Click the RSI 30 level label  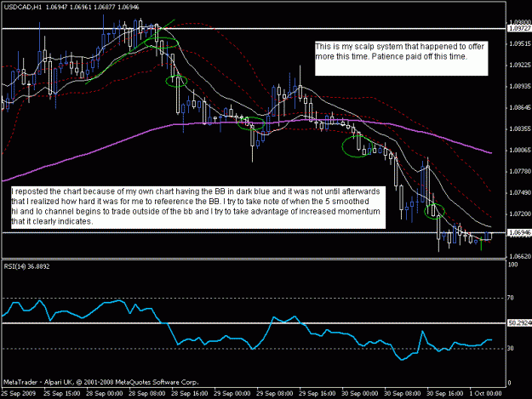click(511, 349)
